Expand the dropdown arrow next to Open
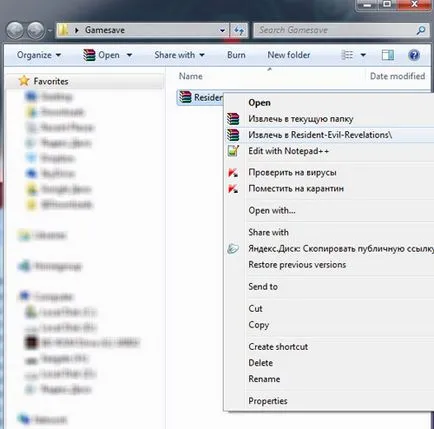 click(129, 55)
